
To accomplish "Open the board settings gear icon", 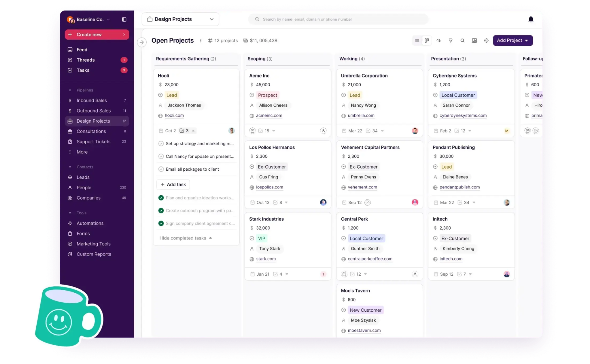I will 486,41.
